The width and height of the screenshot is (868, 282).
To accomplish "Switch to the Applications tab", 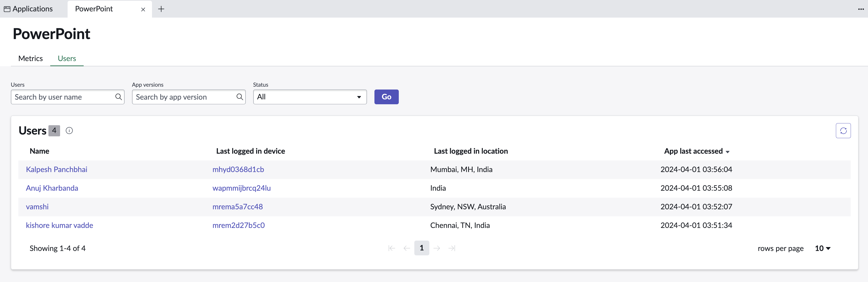I will click(28, 9).
